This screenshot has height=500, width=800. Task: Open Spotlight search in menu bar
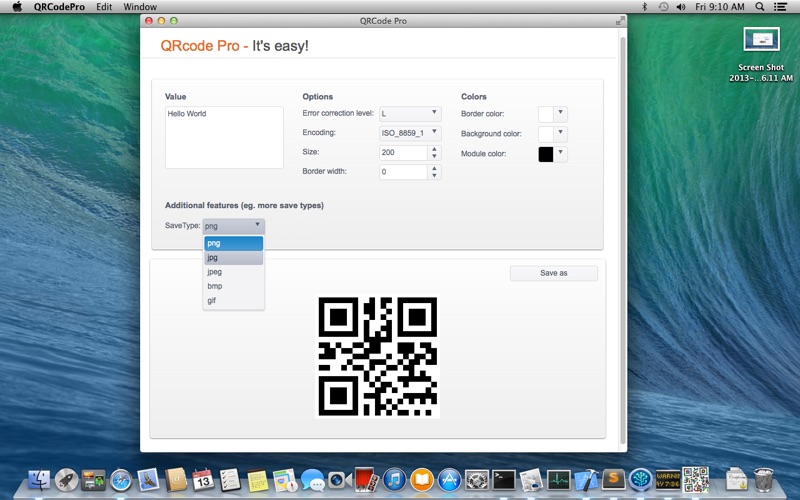click(x=760, y=7)
